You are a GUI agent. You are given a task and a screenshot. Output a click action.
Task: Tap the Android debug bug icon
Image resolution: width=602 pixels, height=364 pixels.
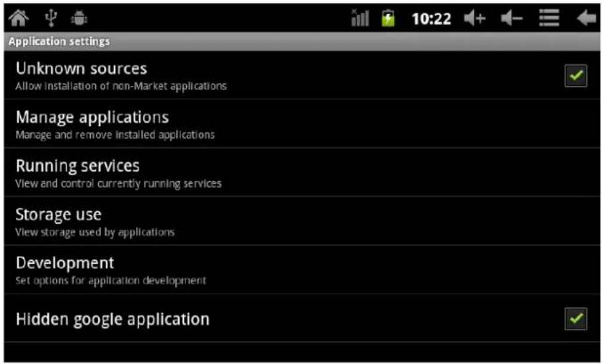point(79,19)
